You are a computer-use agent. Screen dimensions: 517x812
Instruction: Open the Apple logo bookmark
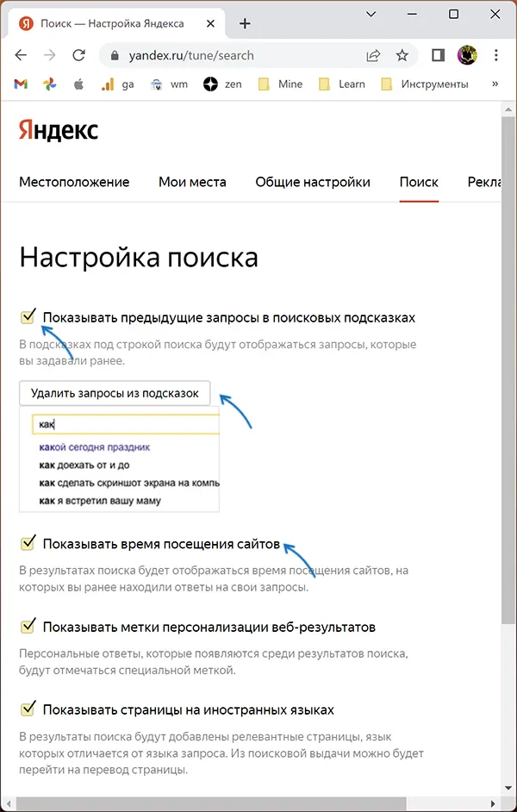click(x=78, y=84)
